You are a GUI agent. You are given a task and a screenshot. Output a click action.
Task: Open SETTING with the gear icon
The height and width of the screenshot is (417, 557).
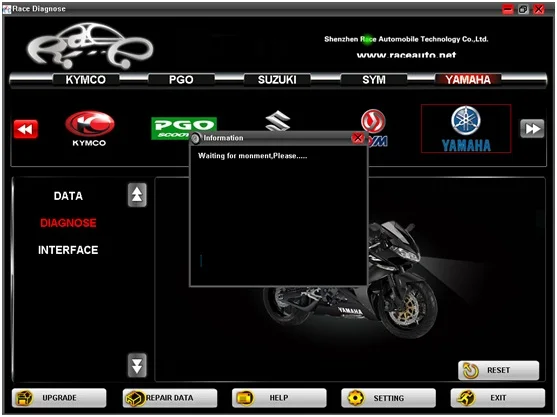389,398
